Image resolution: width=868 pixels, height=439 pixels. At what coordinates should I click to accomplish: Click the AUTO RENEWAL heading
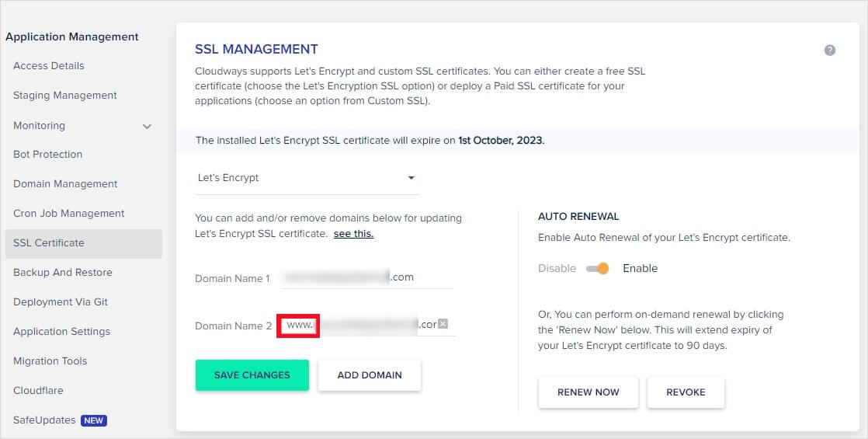click(x=578, y=217)
